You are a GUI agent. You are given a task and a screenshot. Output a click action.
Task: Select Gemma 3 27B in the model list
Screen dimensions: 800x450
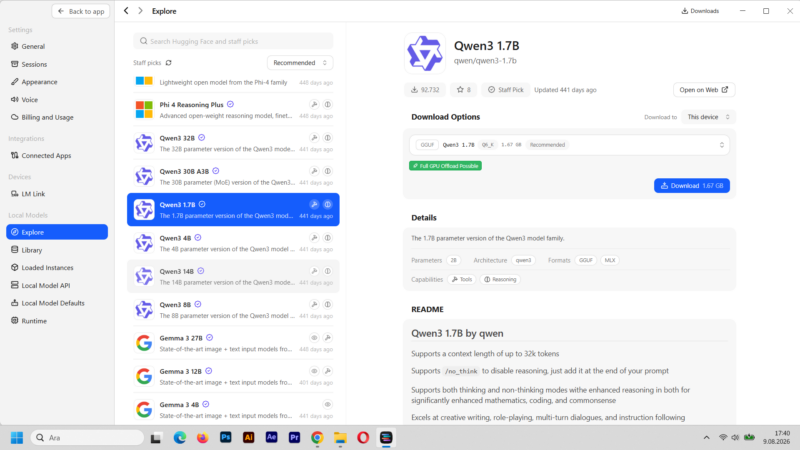(x=233, y=343)
